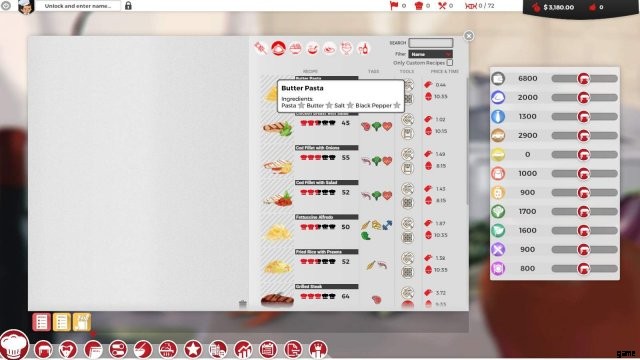The width and height of the screenshot is (640, 360).
Task: Click the mixing bowl icon in bottom bar
Action: pyautogui.click(x=143, y=349)
